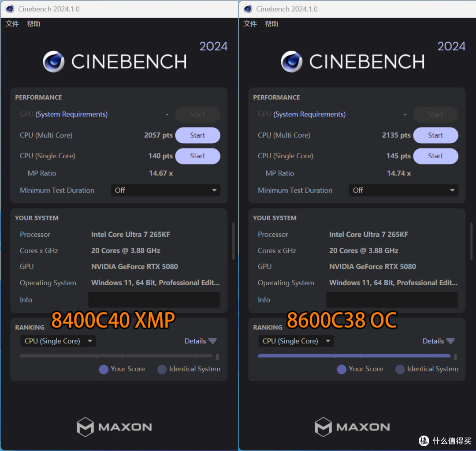Screen dimensions: 476x451
Task: Click the Windows 11 operating system text in right window
Action: [394, 283]
